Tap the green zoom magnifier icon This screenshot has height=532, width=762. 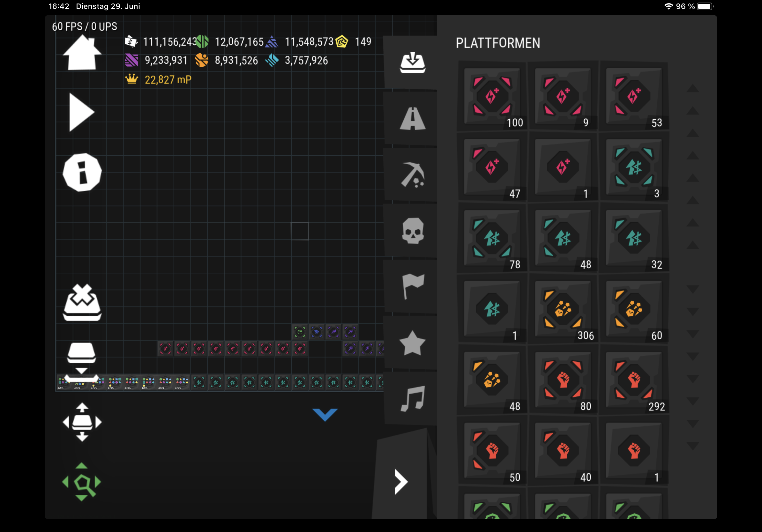tap(82, 482)
